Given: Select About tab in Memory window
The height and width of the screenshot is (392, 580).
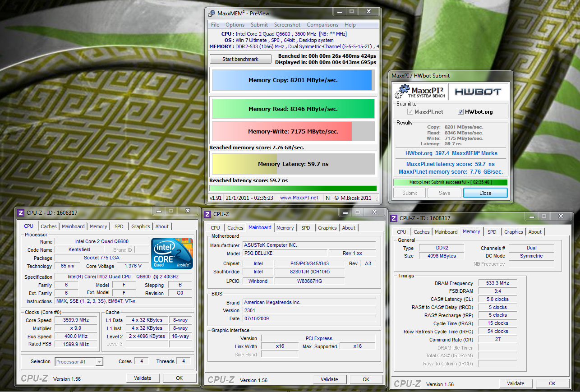Looking at the screenshot, I should click(x=535, y=232).
